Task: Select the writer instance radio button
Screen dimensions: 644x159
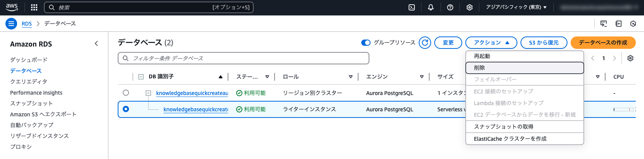Action: [x=125, y=109]
